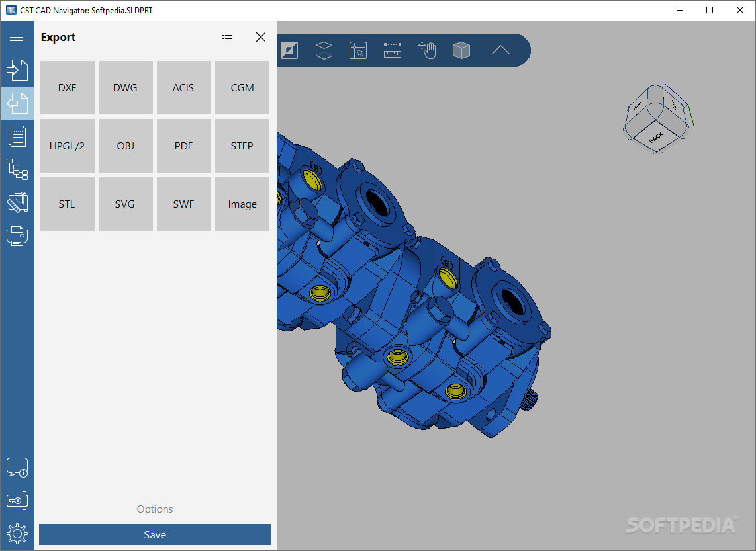Open the model structure tree icon
Viewport: 756px width, 551px height.
pos(17,169)
